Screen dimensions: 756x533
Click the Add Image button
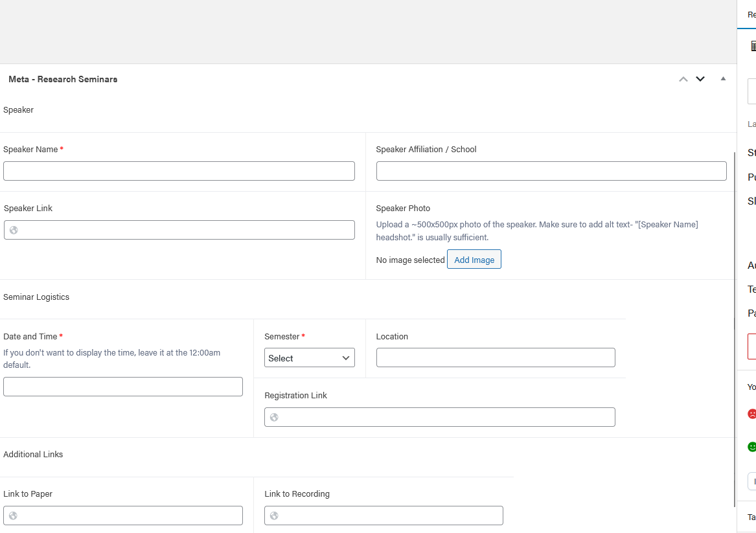click(474, 260)
